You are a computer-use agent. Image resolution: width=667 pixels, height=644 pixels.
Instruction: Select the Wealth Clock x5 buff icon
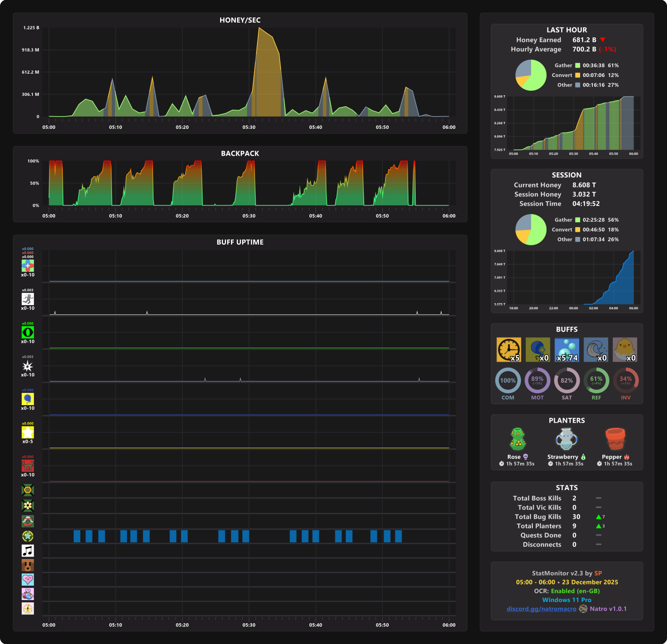click(x=509, y=350)
